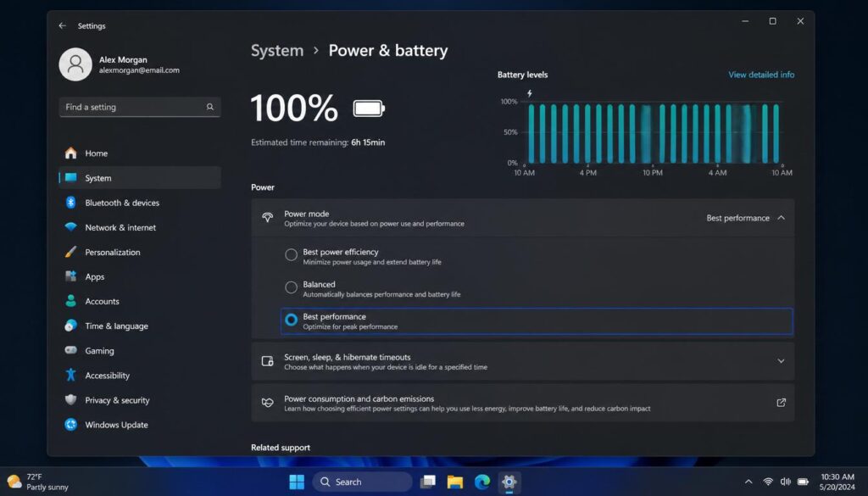
Task: Open Accessibility settings page
Action: (x=140, y=376)
